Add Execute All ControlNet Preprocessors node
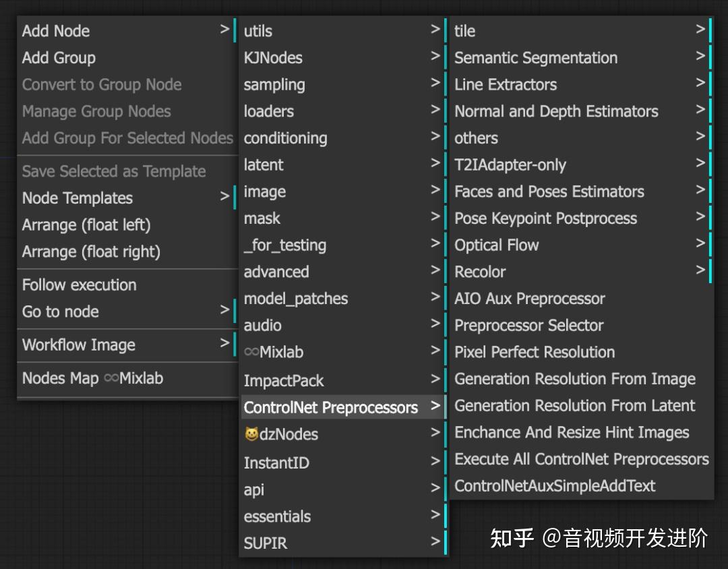 pos(581,460)
